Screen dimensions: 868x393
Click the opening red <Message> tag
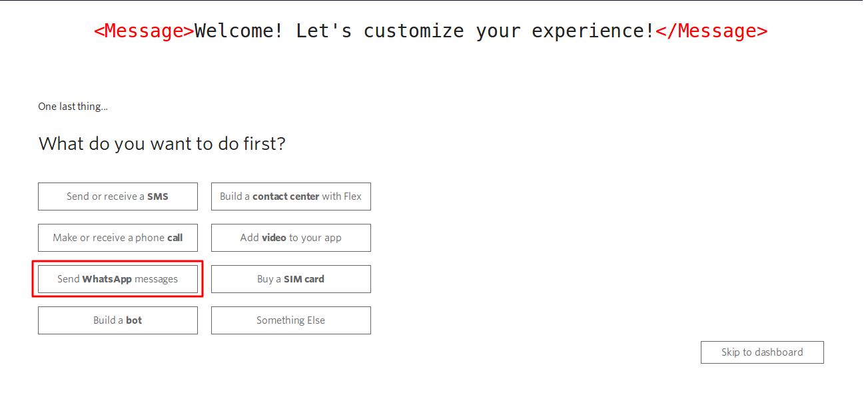144,31
